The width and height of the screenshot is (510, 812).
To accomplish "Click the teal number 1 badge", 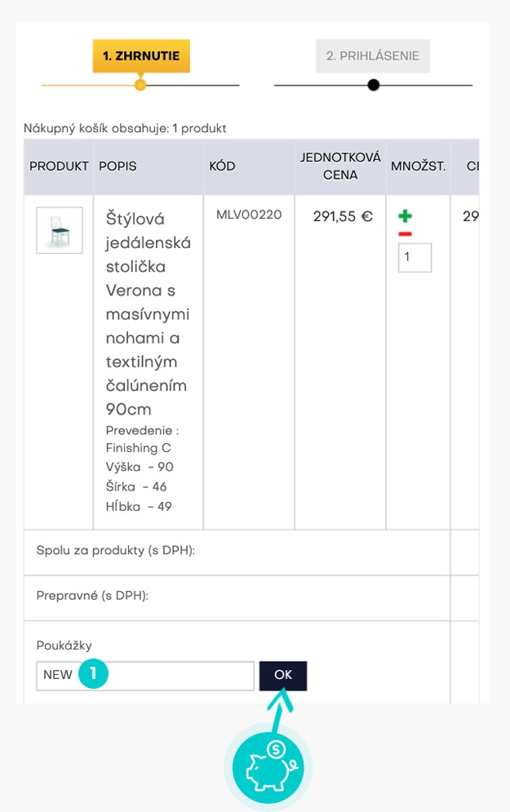I will (95, 674).
